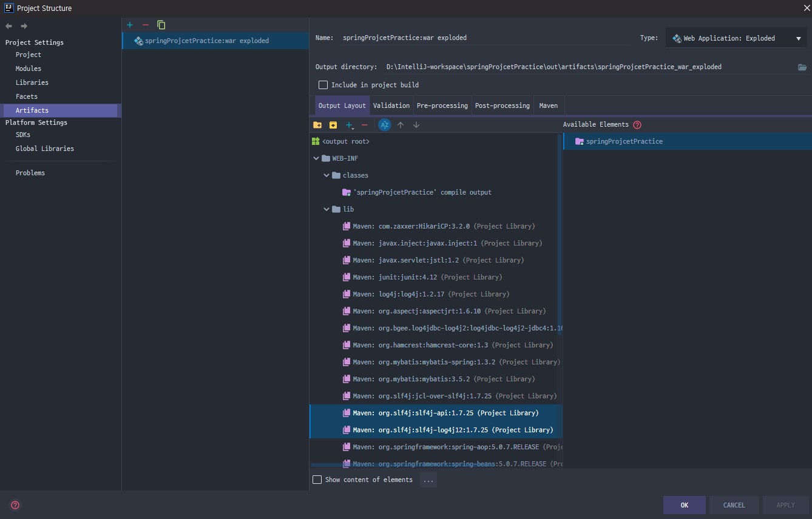Open dialog help in the bottom corner
Screen dimensions: 812x519
15,505
